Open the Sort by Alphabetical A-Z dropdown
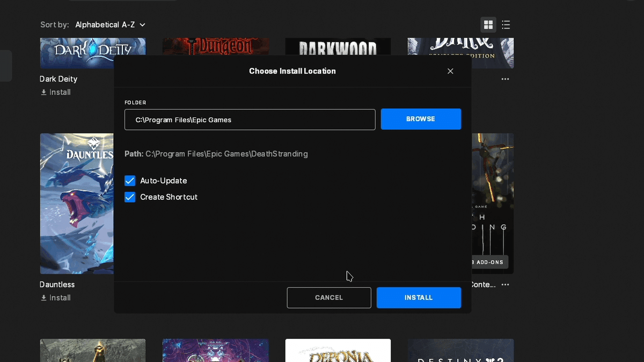 tap(111, 25)
